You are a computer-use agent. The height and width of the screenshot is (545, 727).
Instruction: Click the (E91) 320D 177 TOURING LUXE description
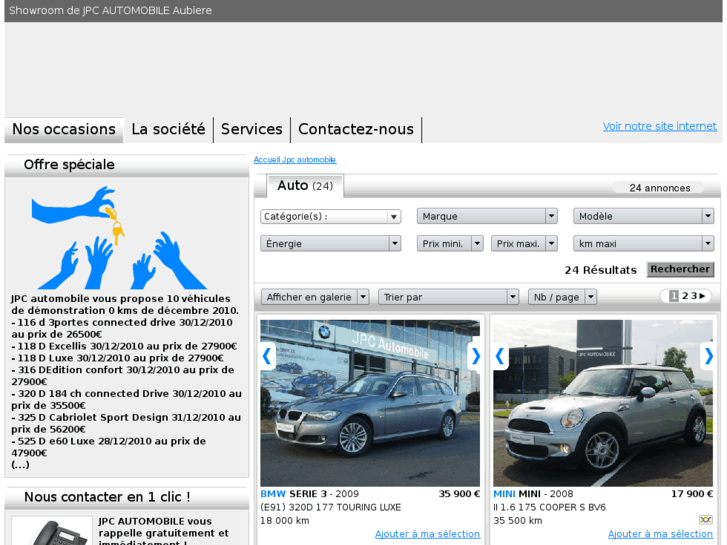pos(331,507)
